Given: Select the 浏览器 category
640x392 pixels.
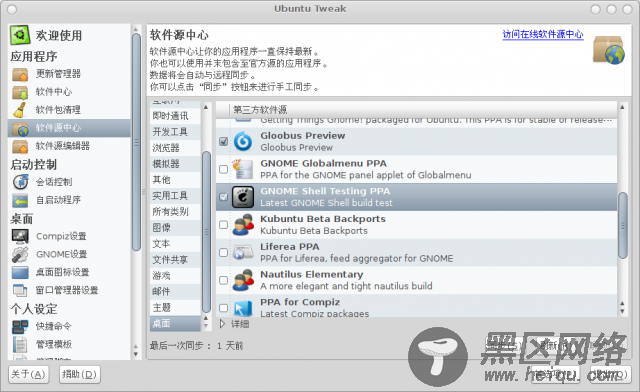Looking at the screenshot, I should (175, 148).
